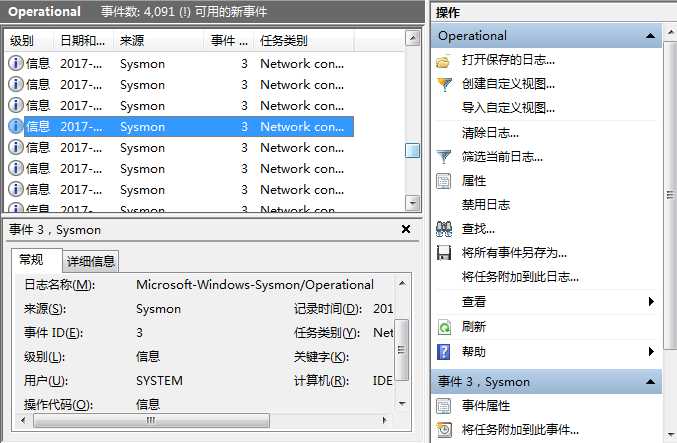Open log properties icon (属性)
Image resolution: width=677 pixels, height=443 pixels.
coord(444,181)
